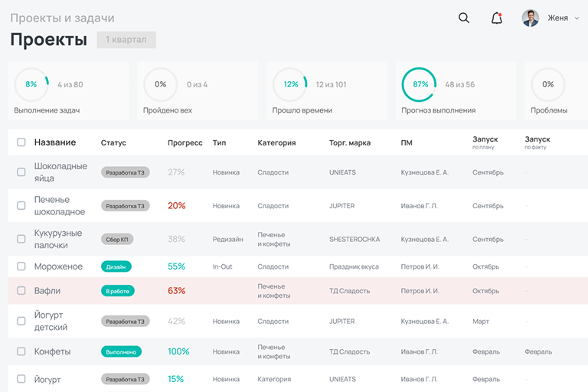
Task: Click the 12% time elapsed ring
Action: [x=290, y=85]
